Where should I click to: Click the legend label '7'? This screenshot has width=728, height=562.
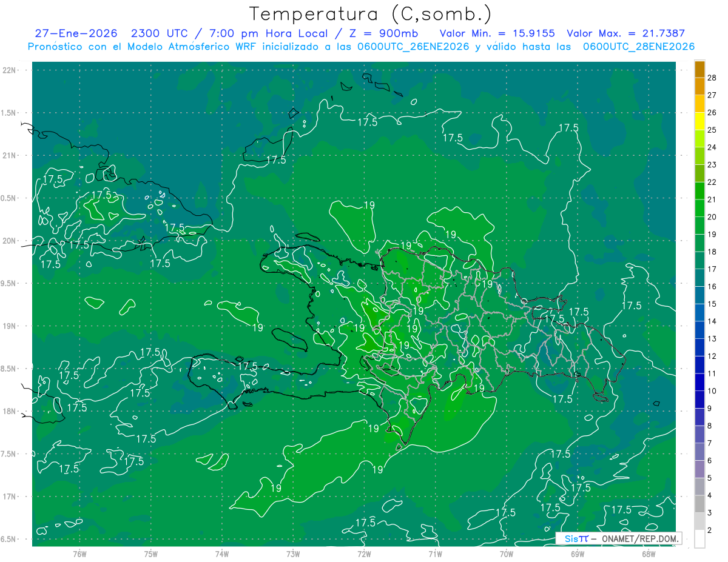coord(710,443)
